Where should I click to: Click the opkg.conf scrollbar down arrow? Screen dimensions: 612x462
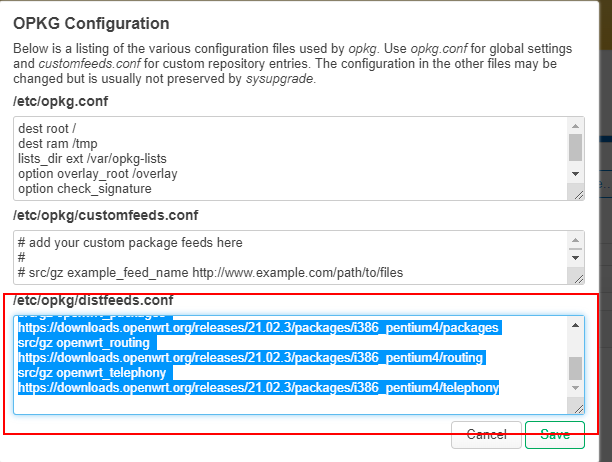[x=575, y=174]
